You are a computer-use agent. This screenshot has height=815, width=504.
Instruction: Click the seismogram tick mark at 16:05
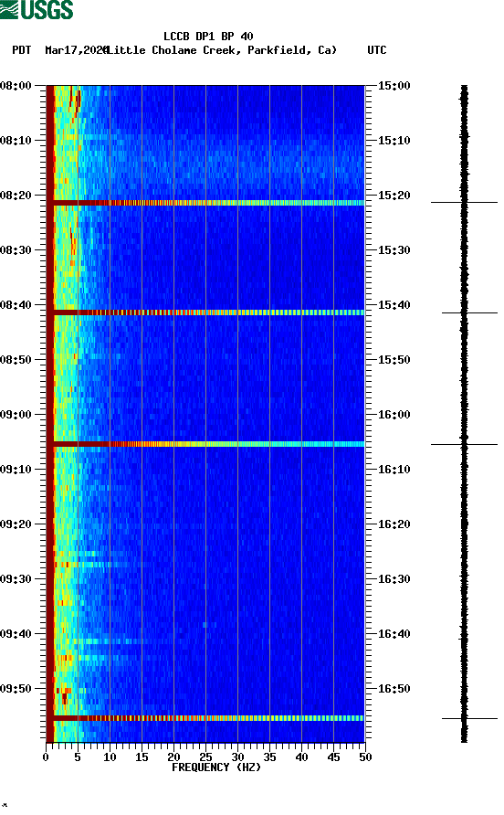click(x=464, y=444)
